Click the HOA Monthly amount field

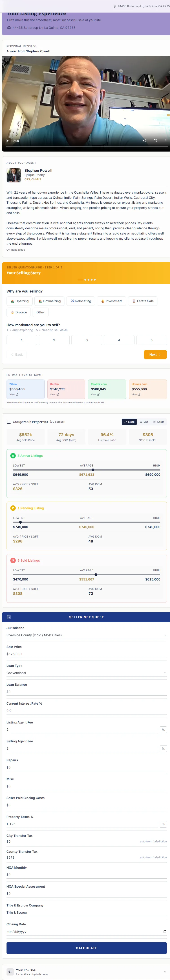point(87,875)
